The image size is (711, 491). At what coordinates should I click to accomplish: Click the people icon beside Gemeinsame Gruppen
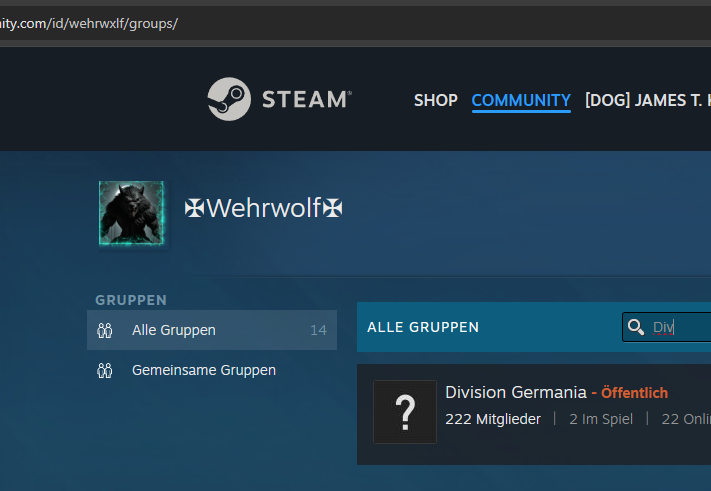105,370
